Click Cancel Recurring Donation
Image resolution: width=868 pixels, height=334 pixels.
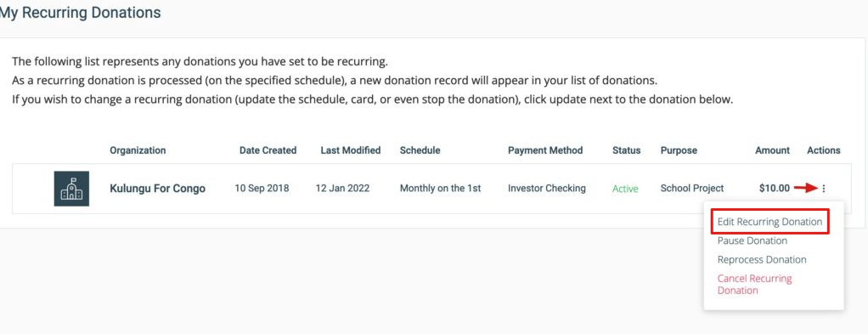tap(754, 284)
